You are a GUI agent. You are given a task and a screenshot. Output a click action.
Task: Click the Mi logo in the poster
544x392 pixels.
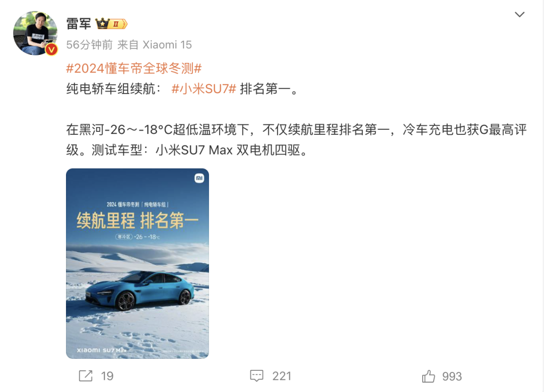[x=199, y=179]
